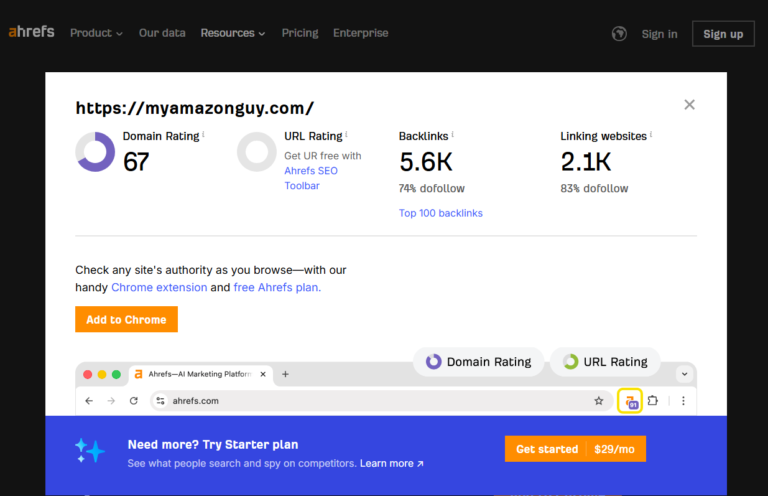Viewport: 768px width, 496px height.
Task: Click the puzzle-piece extensions icon
Action: pos(653,401)
